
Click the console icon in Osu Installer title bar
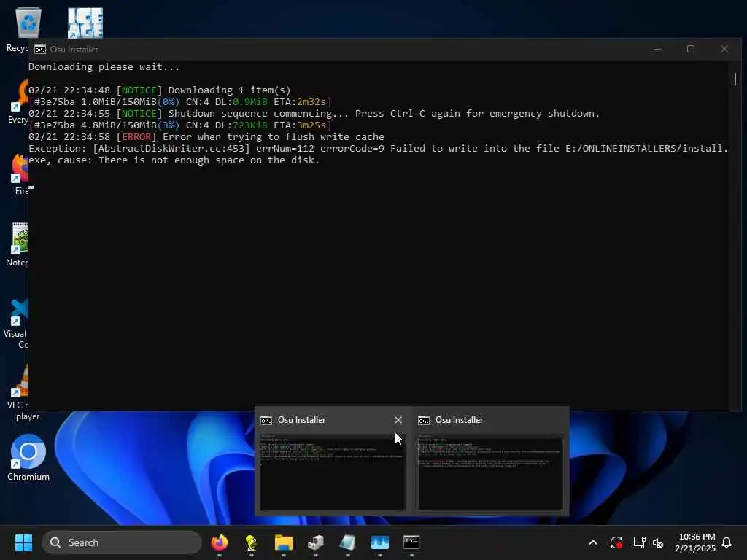point(40,49)
